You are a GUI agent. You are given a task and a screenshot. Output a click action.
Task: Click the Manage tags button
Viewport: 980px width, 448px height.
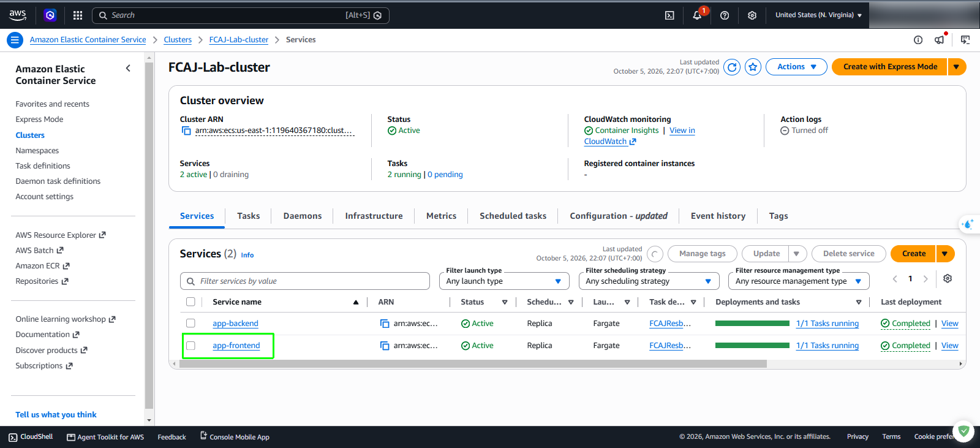(x=702, y=254)
